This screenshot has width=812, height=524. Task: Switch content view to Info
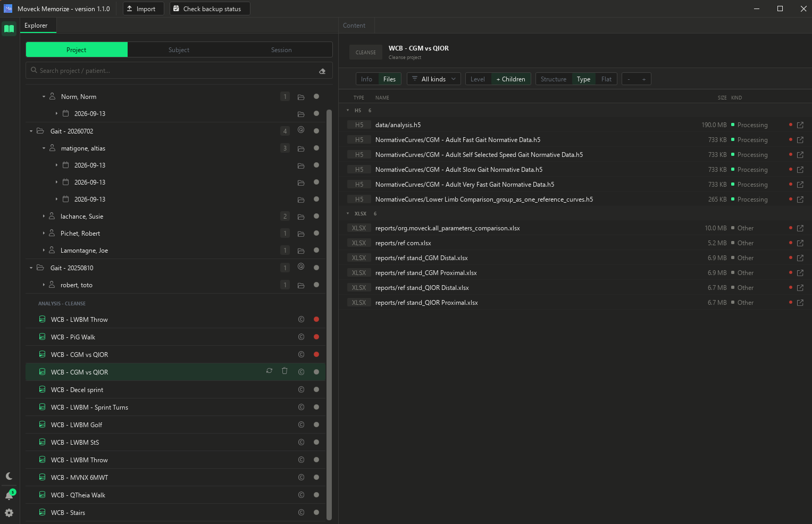(367, 79)
